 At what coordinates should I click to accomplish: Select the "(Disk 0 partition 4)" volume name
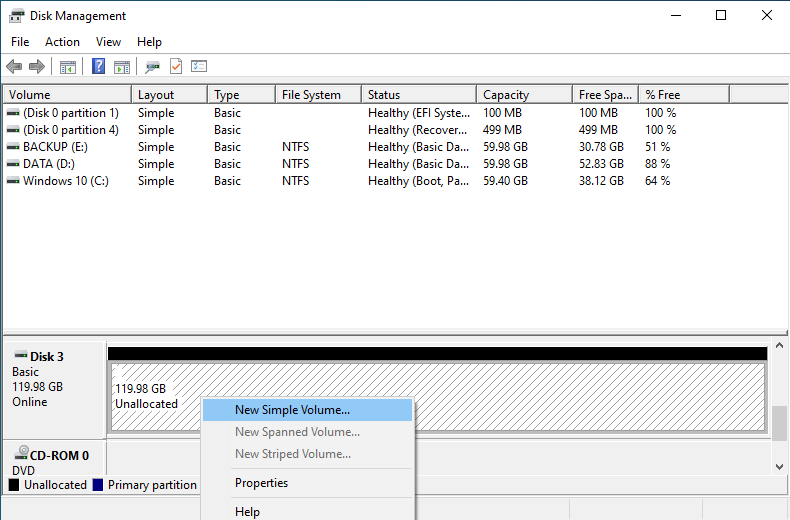click(71, 130)
